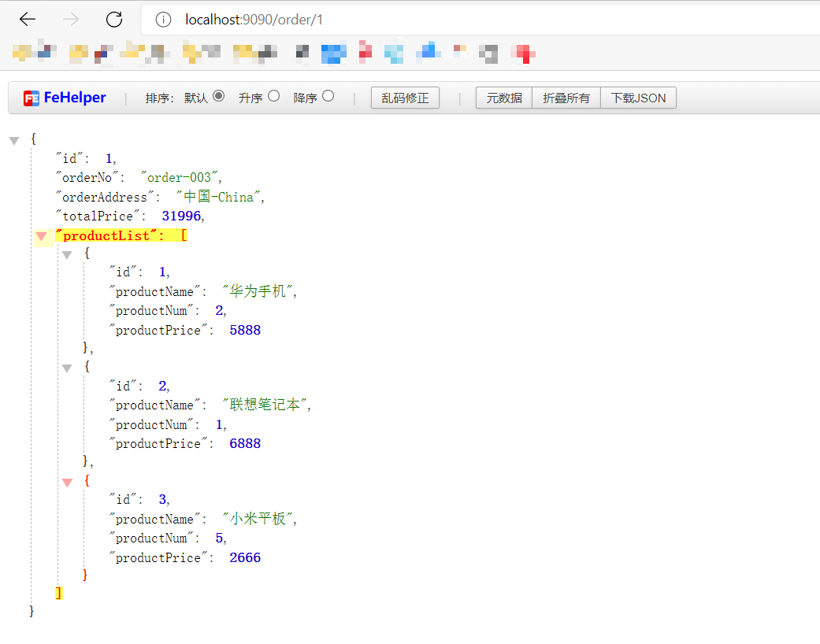Click the browser back arrow
Viewport: 820px width, 644px height.
click(x=27, y=20)
